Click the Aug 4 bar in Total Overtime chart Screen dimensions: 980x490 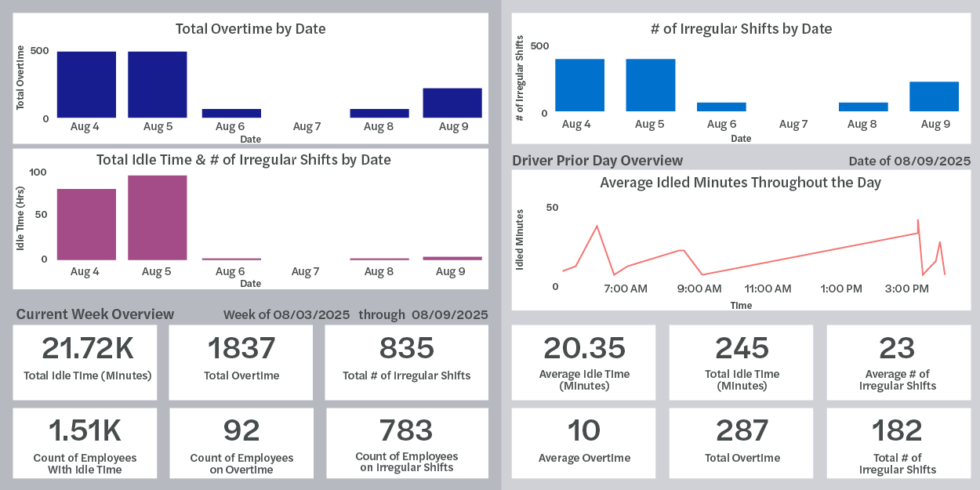click(86, 85)
